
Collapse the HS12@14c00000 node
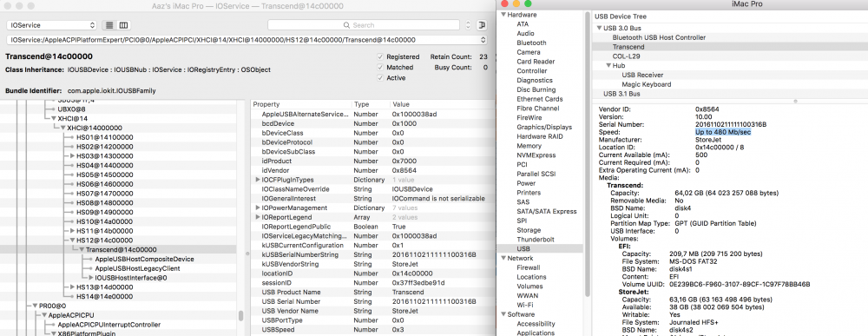click(x=73, y=240)
